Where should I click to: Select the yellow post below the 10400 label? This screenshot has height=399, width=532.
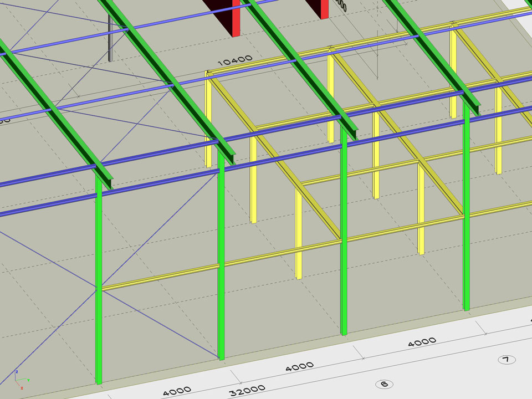(x=208, y=122)
